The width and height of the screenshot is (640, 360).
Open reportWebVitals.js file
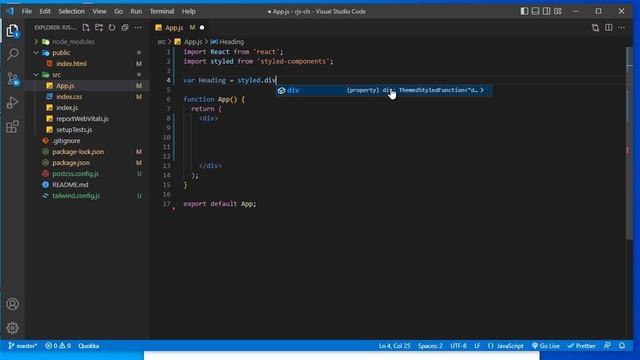tap(82, 119)
